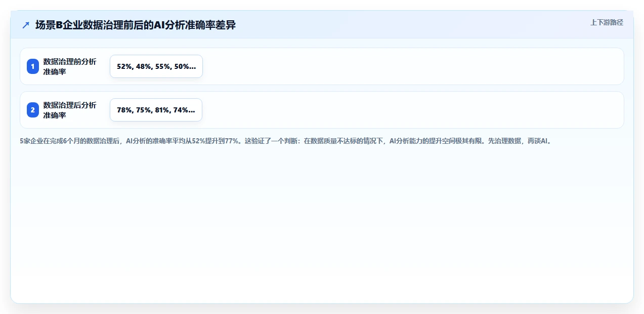The height and width of the screenshot is (314, 644).
Task: Click the arrow icon beside the title
Action: (x=26, y=25)
